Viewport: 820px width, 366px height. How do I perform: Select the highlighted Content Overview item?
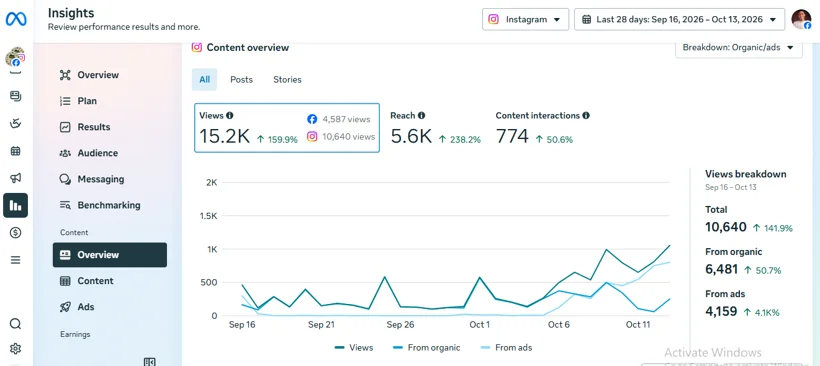coord(110,255)
